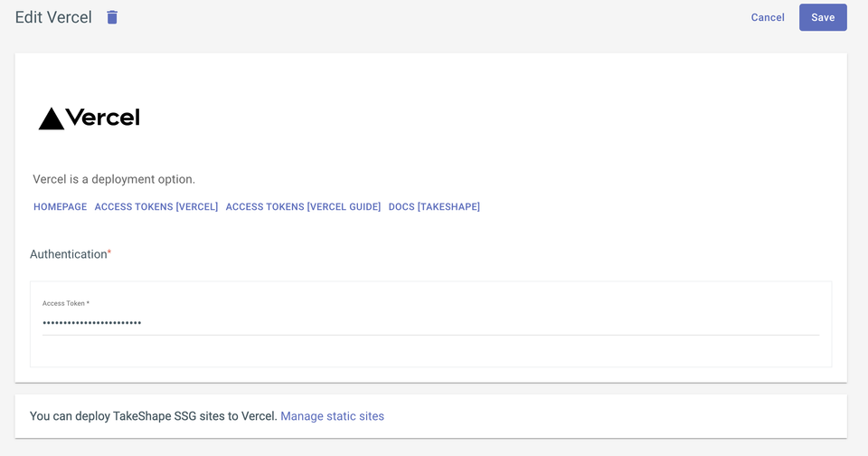
Task: Open ACCESS TOKENS [VERCEL GUIDE] link
Action: (303, 207)
